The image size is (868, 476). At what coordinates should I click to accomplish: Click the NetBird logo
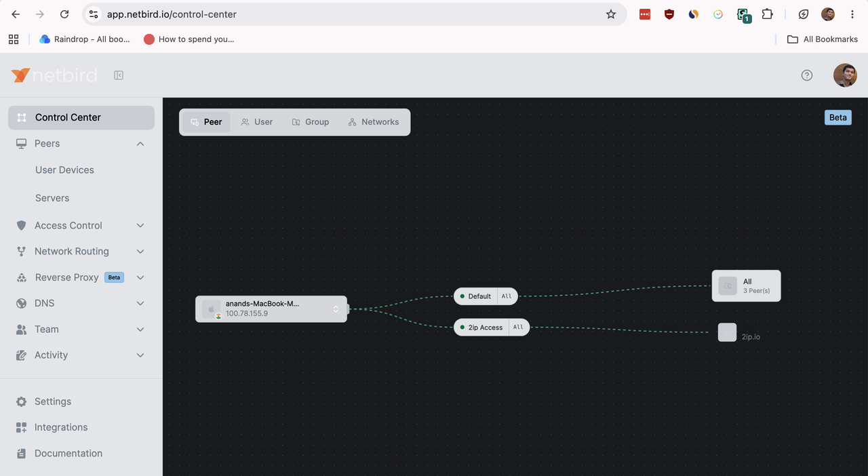(x=54, y=75)
